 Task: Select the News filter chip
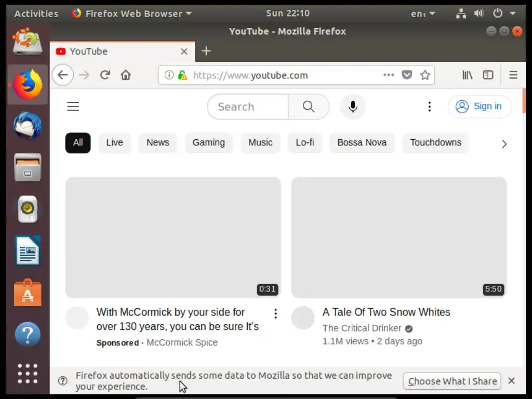pyautogui.click(x=158, y=143)
